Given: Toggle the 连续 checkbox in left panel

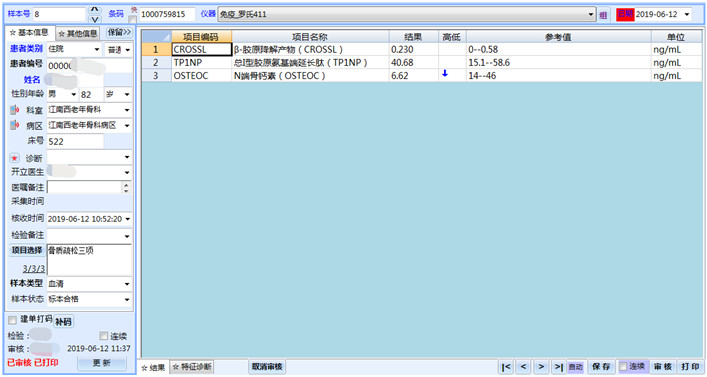Looking at the screenshot, I should click(104, 336).
